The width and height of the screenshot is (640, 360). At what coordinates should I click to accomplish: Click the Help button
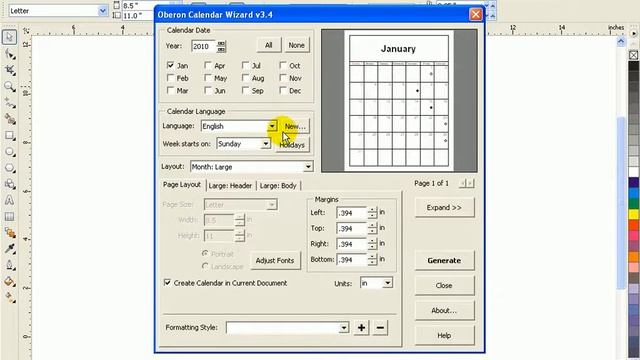pyautogui.click(x=444, y=336)
